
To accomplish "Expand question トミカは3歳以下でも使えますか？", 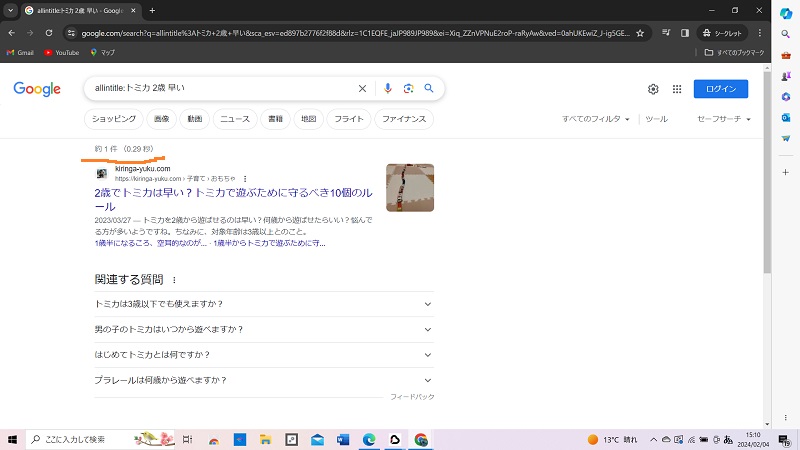I will click(264, 304).
